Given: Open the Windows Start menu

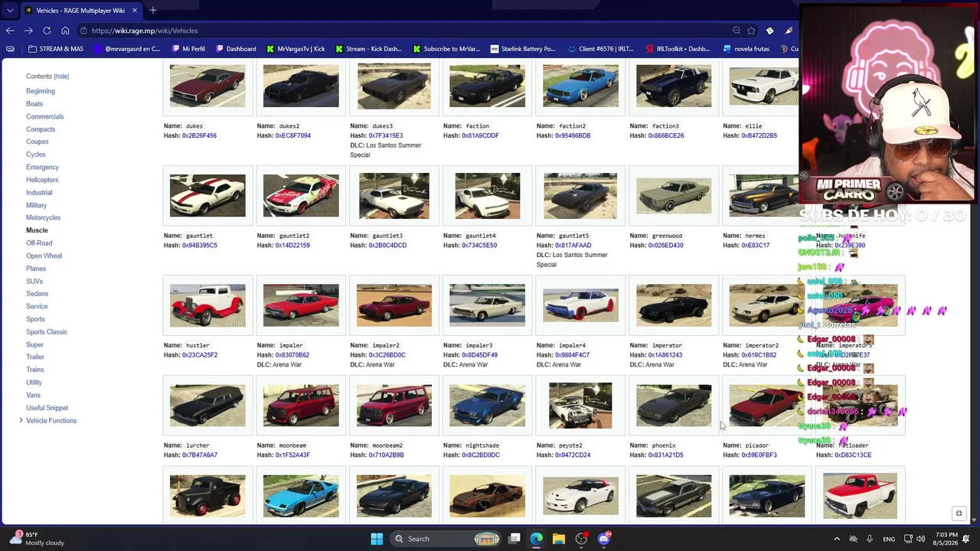Looking at the screenshot, I should (x=377, y=539).
